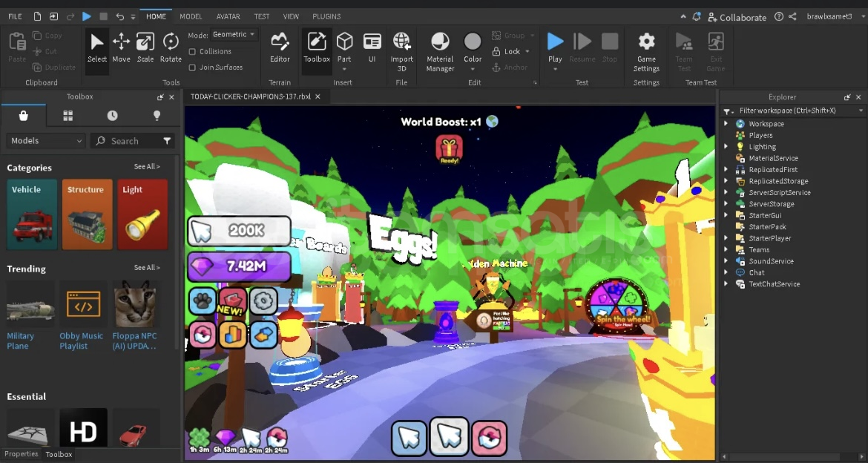Switch to the MODEL ribbon tab
The image size is (868, 463).
pyautogui.click(x=191, y=16)
